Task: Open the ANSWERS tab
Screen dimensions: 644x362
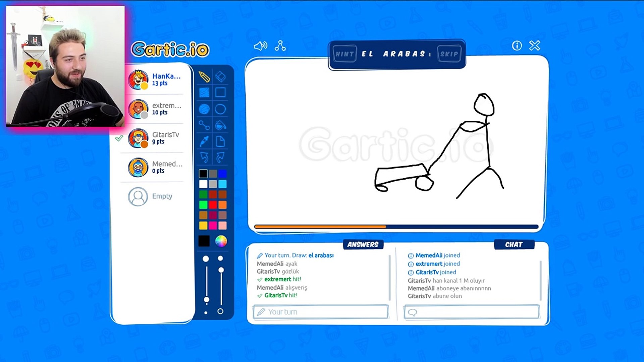Action: pyautogui.click(x=363, y=245)
